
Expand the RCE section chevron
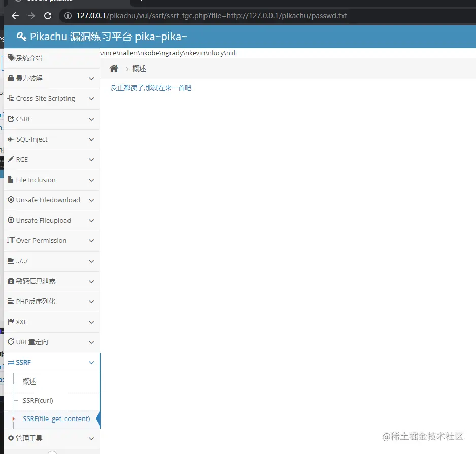[91, 160]
